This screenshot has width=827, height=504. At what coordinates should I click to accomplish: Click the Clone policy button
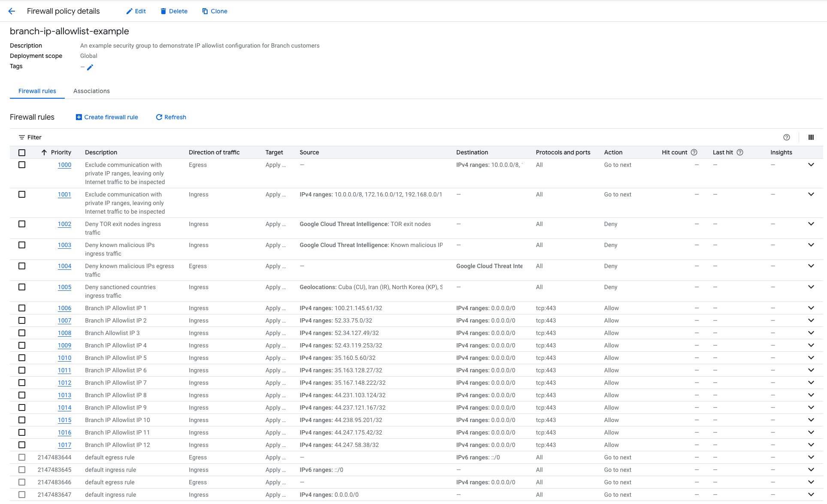click(215, 11)
